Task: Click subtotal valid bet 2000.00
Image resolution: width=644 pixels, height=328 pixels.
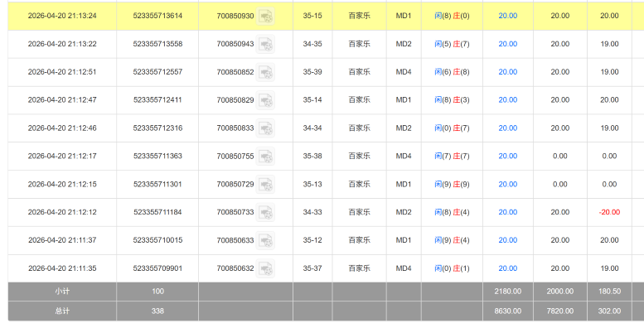Action: click(559, 292)
